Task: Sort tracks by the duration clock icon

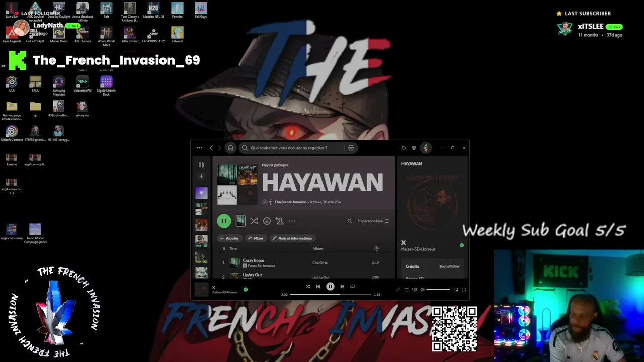Action: click(x=376, y=248)
